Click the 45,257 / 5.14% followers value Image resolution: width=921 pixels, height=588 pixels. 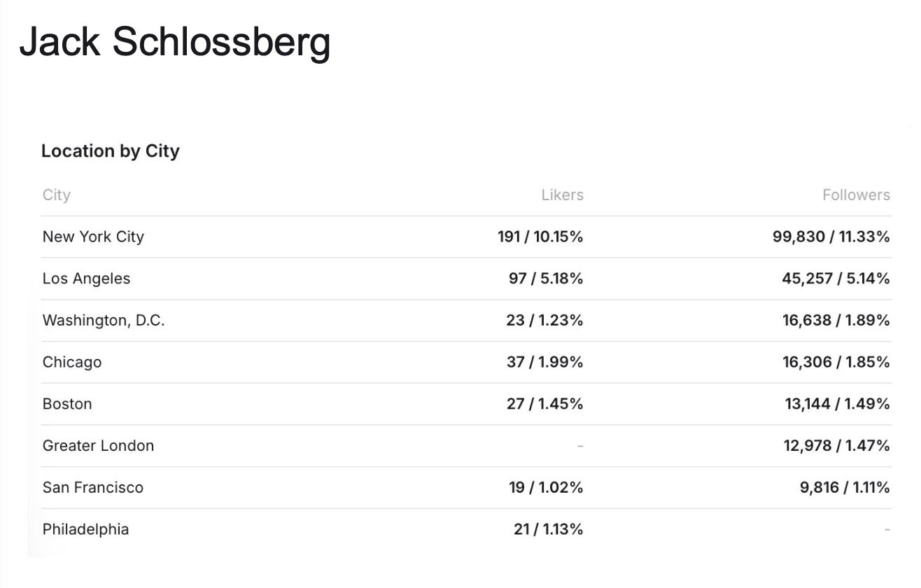pyautogui.click(x=836, y=279)
